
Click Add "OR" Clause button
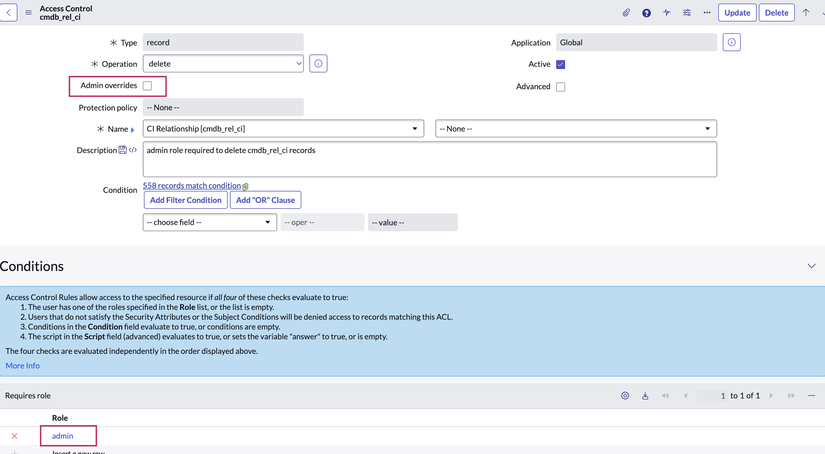coord(266,200)
